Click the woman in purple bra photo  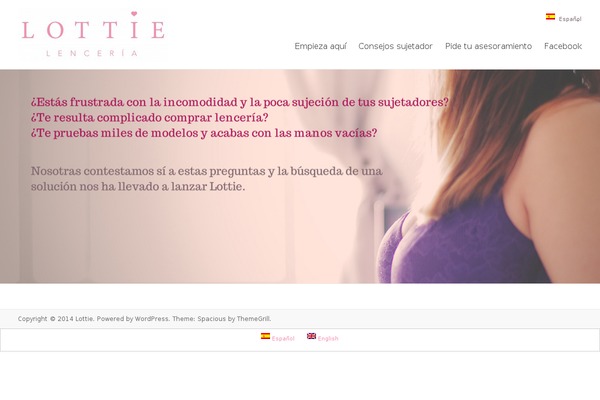486,176
